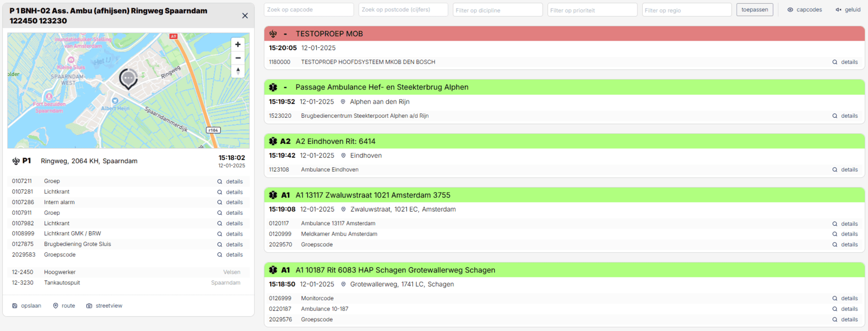868x331 pixels.
Task: Open the Filter op prioriteit dropdown
Action: click(x=592, y=10)
